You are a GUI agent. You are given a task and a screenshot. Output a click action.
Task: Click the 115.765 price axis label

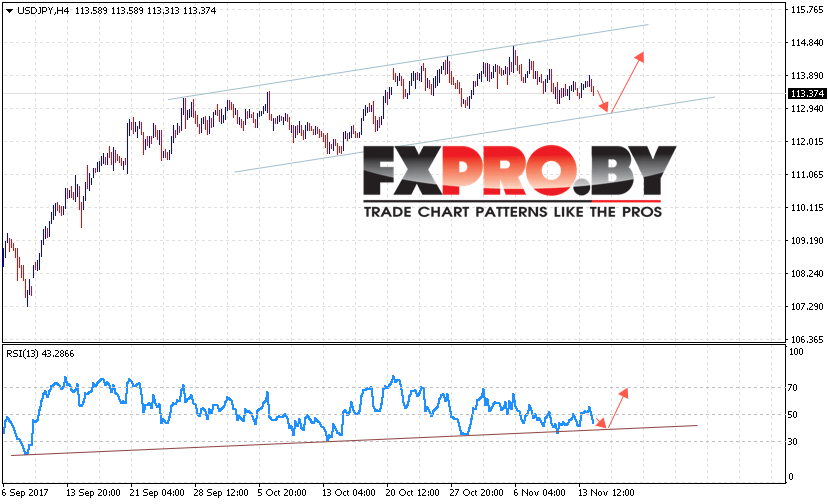pyautogui.click(x=807, y=10)
